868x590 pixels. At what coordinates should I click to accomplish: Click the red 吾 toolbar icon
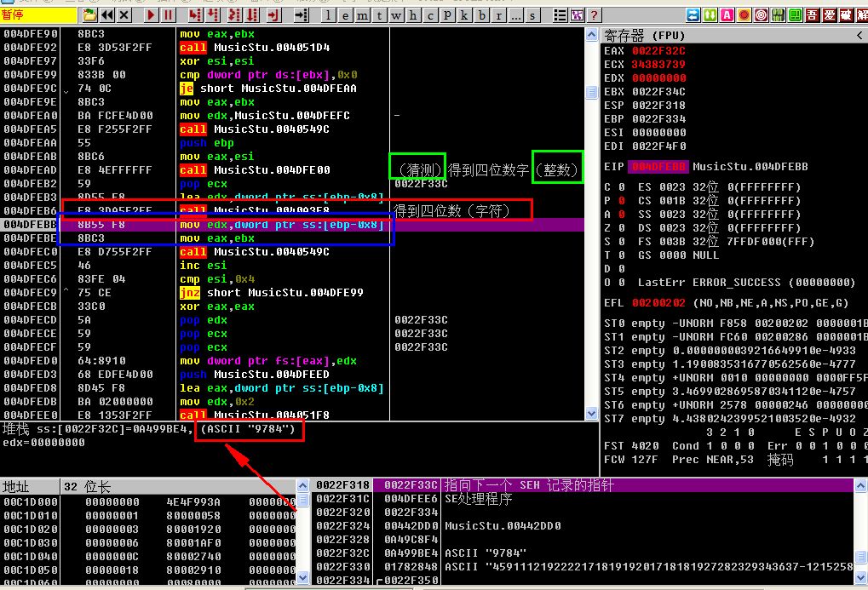812,15
